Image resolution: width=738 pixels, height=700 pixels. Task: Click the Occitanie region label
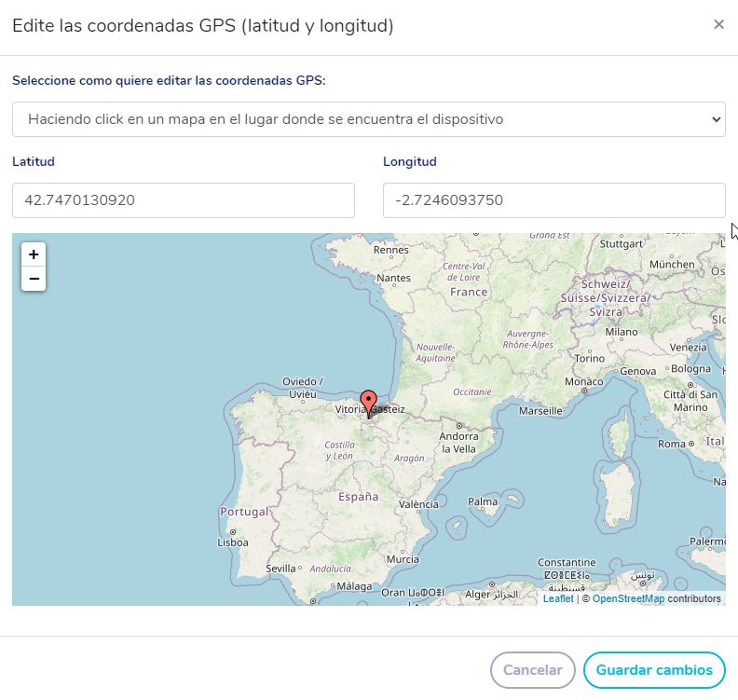click(472, 391)
